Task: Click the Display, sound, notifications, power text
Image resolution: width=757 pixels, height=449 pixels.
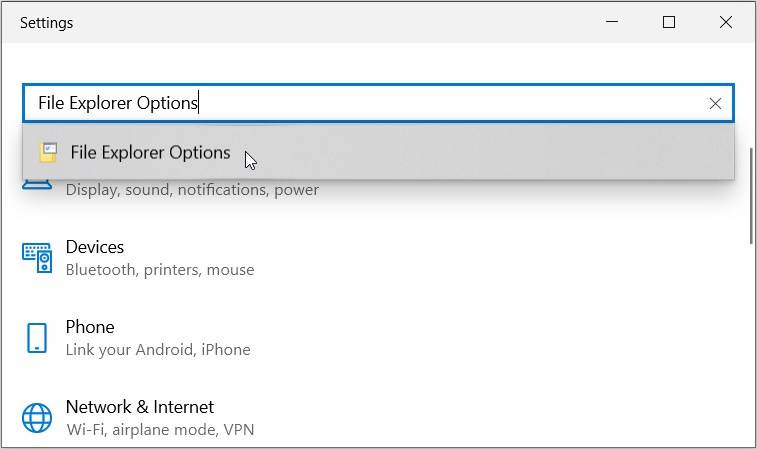Action: click(192, 190)
